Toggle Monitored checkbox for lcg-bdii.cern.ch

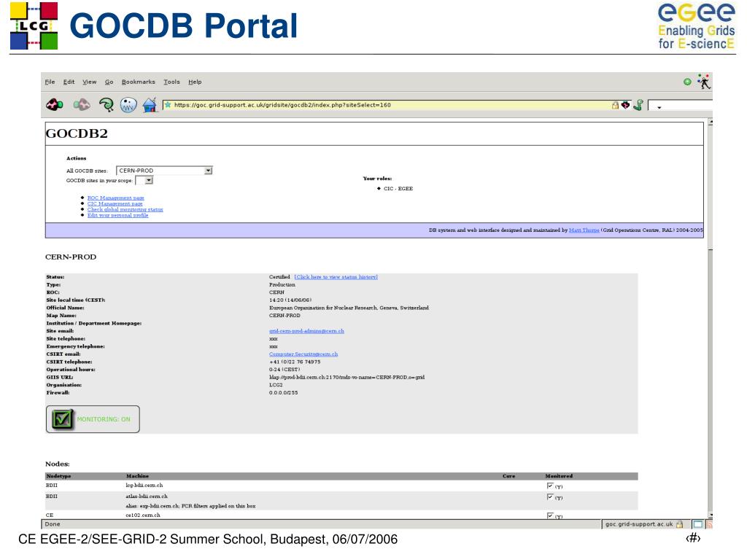(550, 486)
